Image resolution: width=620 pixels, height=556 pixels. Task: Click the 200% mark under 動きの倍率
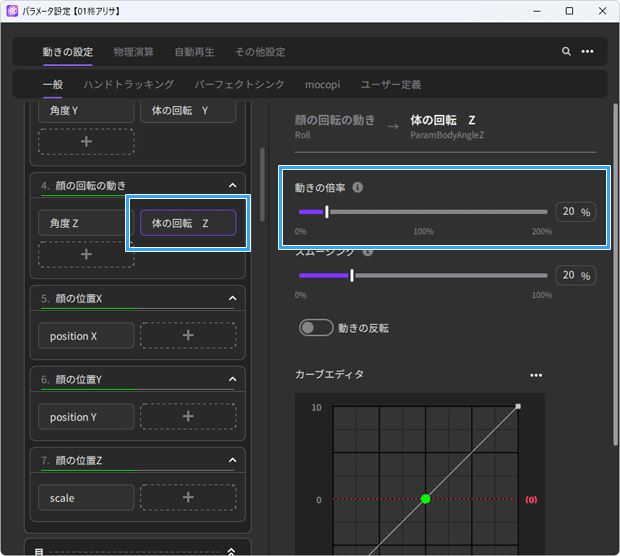click(542, 231)
